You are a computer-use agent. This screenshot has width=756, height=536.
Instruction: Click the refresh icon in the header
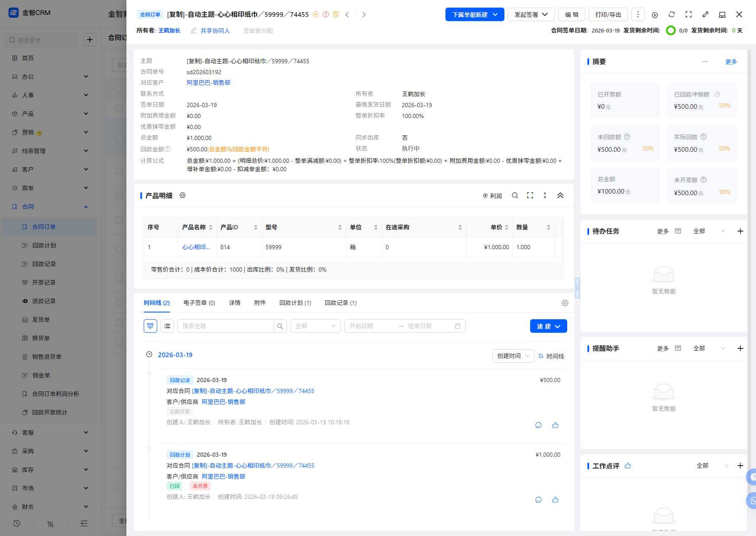[672, 15]
